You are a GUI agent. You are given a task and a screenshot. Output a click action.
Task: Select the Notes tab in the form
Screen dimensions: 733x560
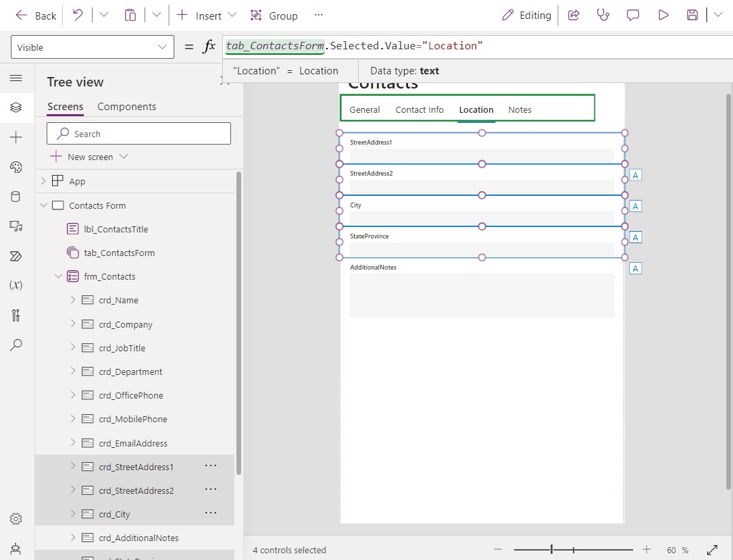click(520, 109)
